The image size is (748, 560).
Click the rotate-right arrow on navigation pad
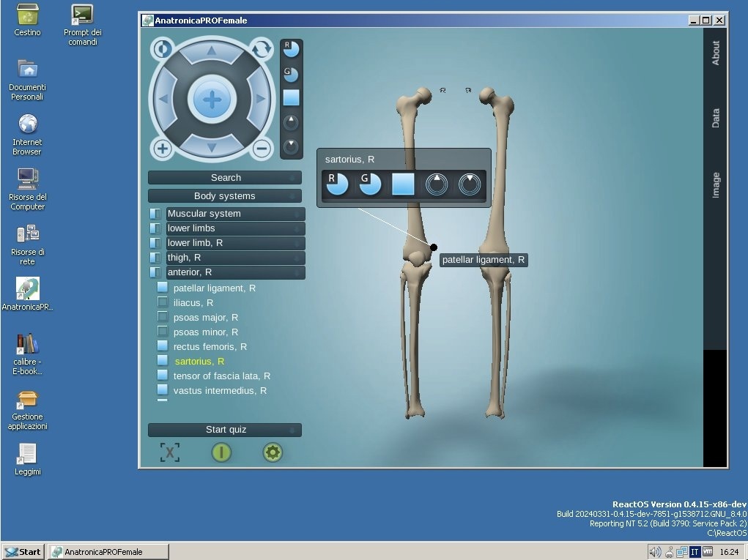[260, 99]
